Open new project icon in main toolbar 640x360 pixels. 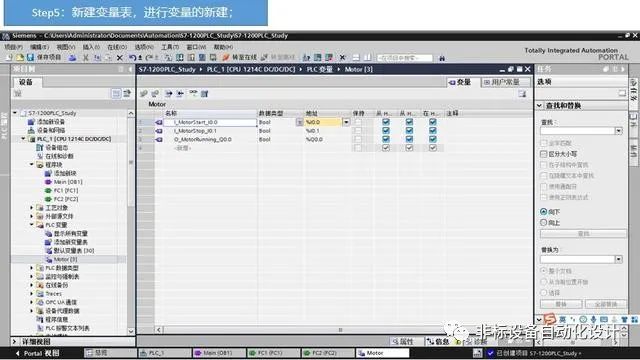(x=9, y=58)
